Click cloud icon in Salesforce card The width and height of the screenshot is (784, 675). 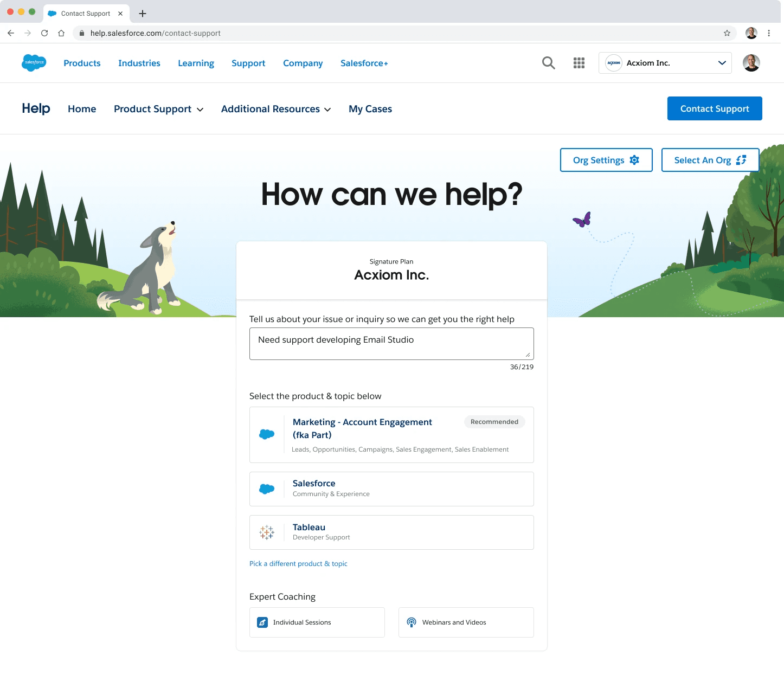click(x=267, y=489)
